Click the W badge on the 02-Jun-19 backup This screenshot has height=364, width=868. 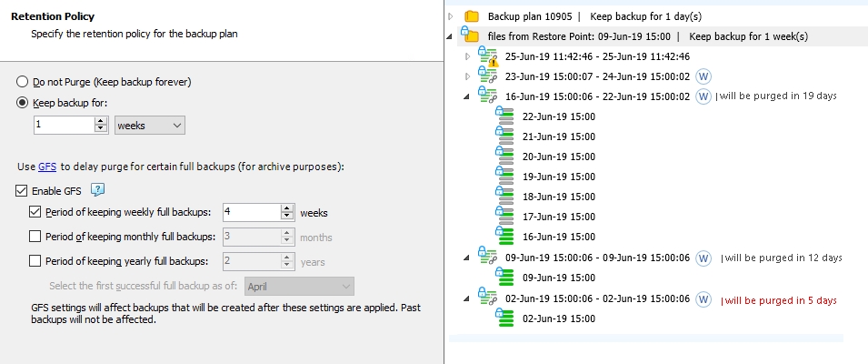point(703,299)
